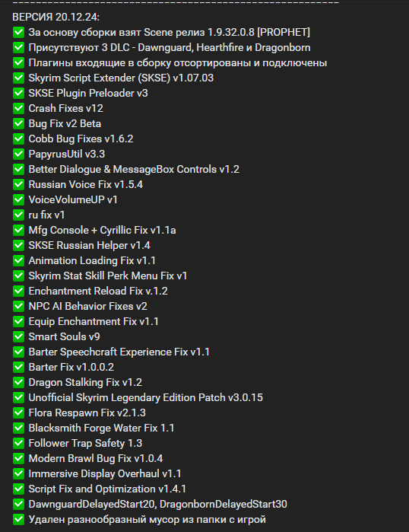Click the check icon beside Modern Brawl Bug Fix
Screen dimensions: 409x532
(19, 458)
